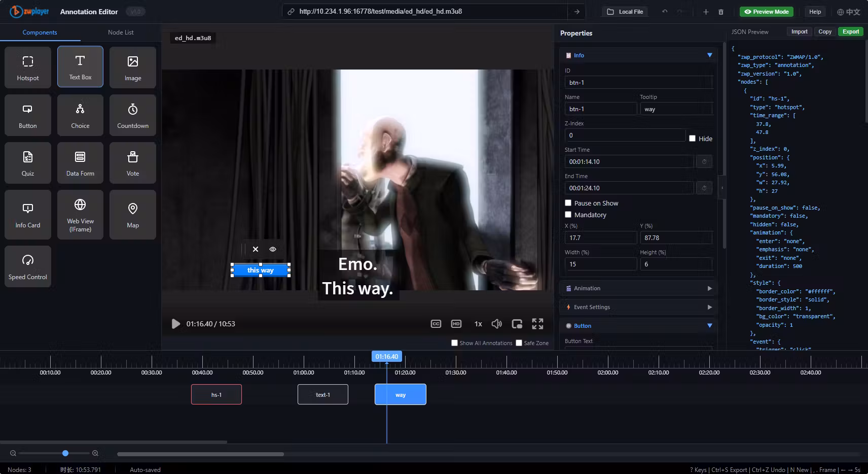Viewport: 868px width, 474px height.
Task: Switch to the Components tab
Action: [40, 32]
